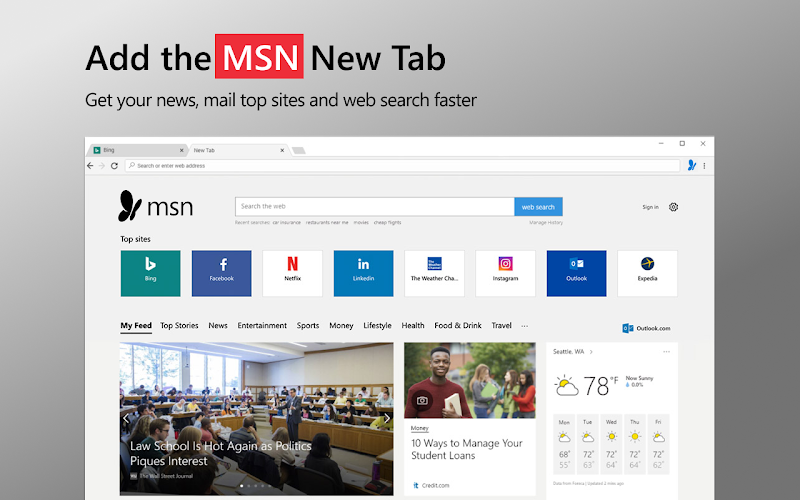Click recent search movies
The width and height of the screenshot is (800, 500).
pos(361,222)
